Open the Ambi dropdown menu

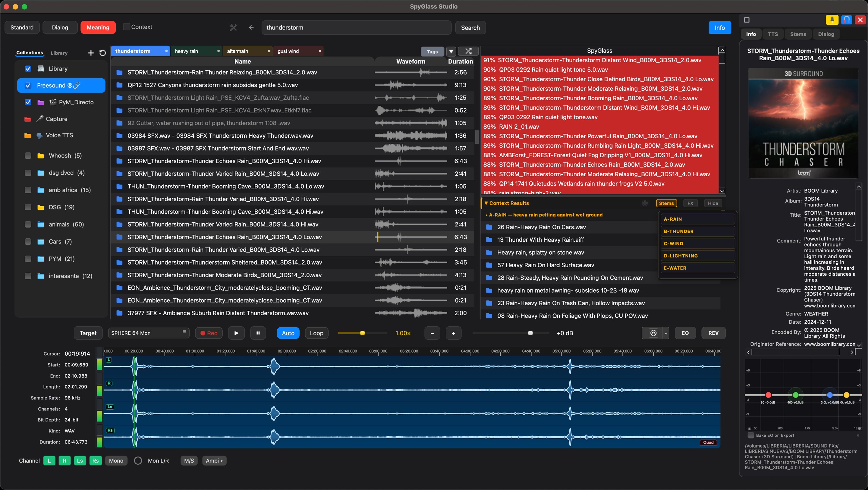coord(214,461)
